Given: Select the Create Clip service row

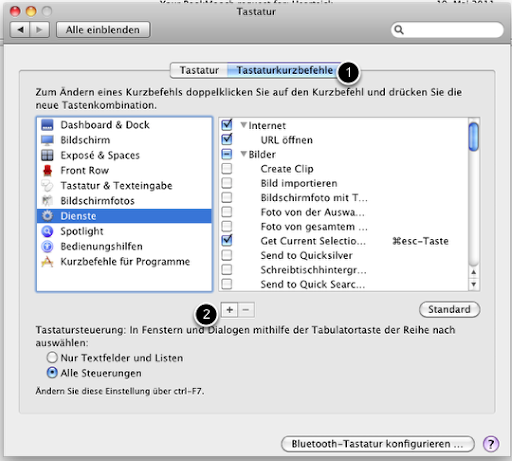Looking at the screenshot, I should tap(343, 169).
